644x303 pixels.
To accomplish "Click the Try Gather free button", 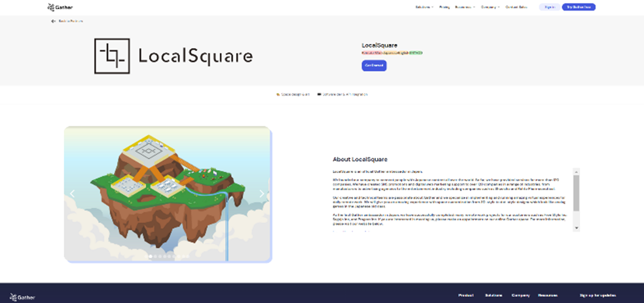I will (578, 7).
